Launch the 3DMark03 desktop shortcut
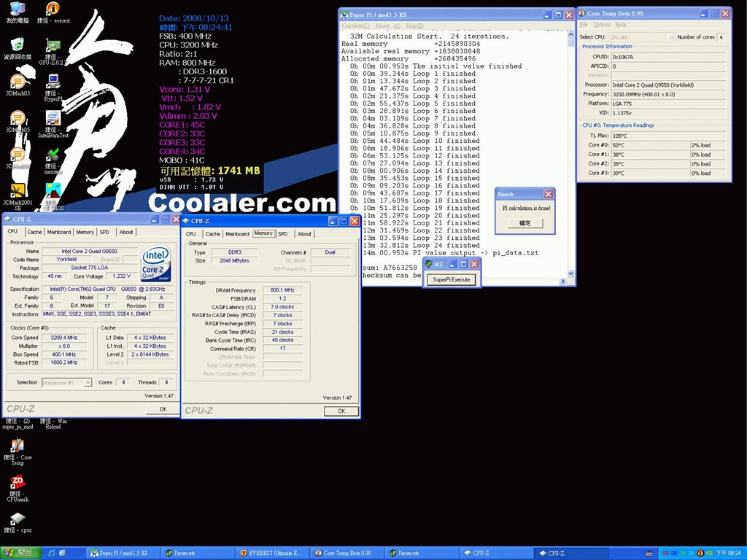This screenshot has height=560, width=747. click(x=18, y=85)
